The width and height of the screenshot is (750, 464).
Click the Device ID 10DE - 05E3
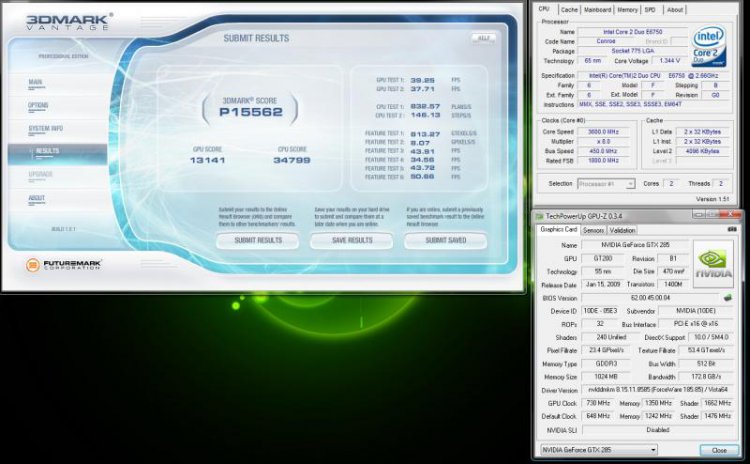coord(601,311)
